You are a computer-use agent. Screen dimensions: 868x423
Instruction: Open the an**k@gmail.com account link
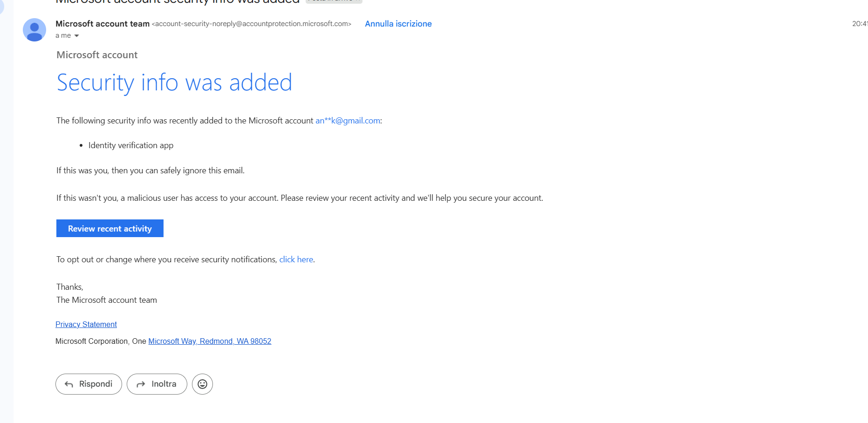click(348, 121)
